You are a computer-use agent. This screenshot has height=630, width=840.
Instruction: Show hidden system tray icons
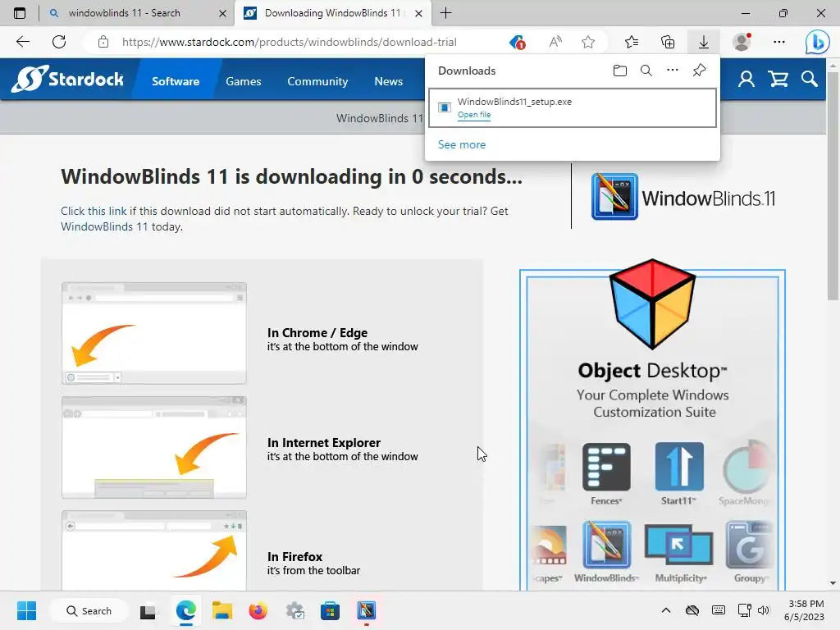pyautogui.click(x=666, y=610)
